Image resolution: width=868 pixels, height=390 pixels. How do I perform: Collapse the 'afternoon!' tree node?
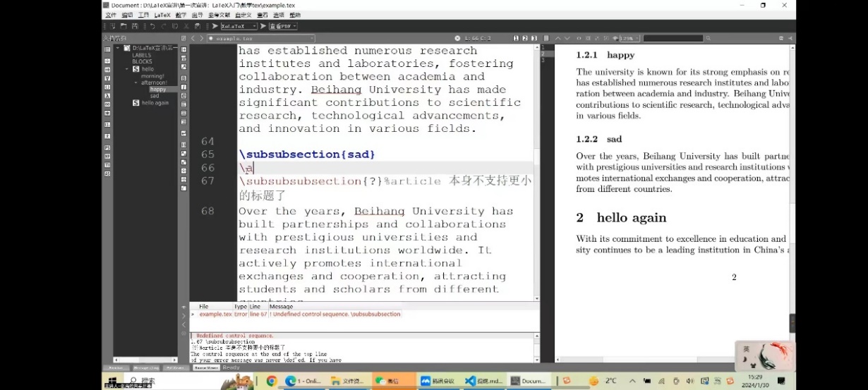pos(135,83)
